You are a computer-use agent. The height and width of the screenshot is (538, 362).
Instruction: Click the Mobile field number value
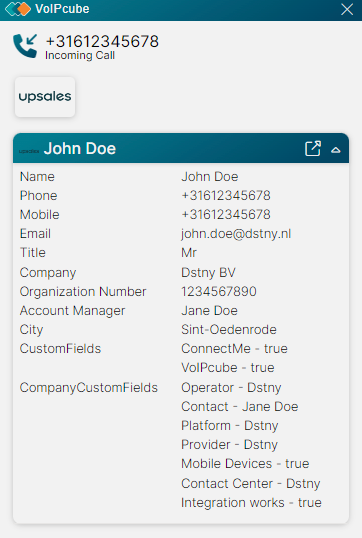[x=226, y=215]
